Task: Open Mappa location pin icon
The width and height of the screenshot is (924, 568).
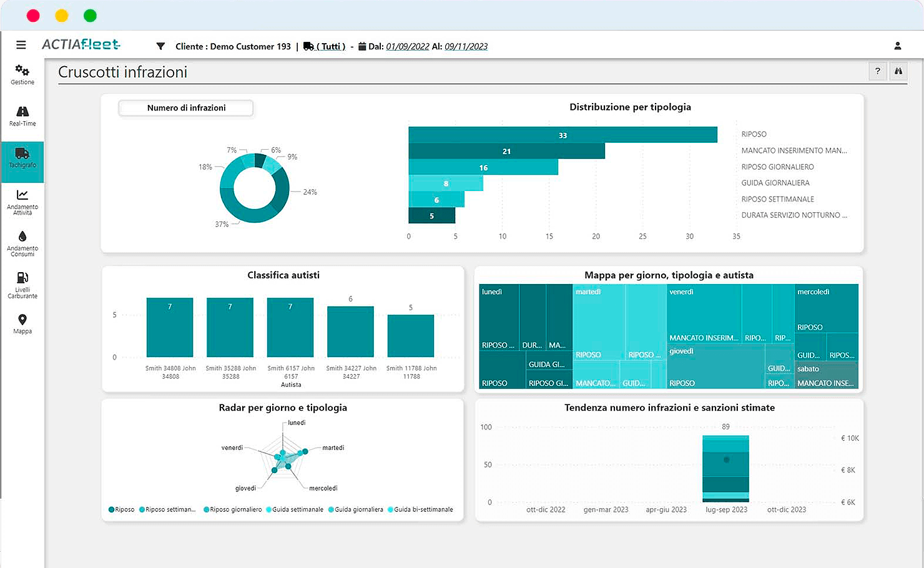Action: coord(22,320)
